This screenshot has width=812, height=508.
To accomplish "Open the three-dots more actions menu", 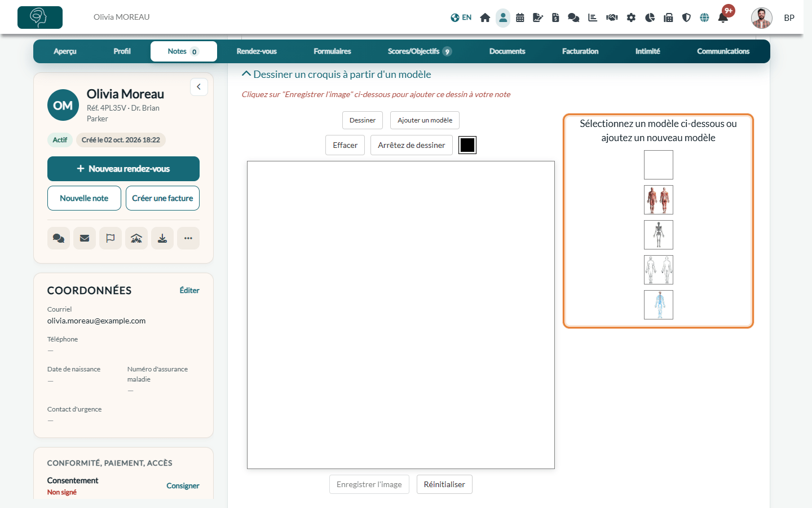I will (188, 238).
